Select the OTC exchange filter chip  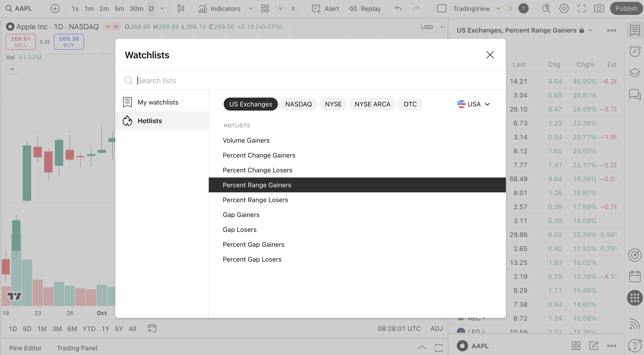click(x=410, y=104)
